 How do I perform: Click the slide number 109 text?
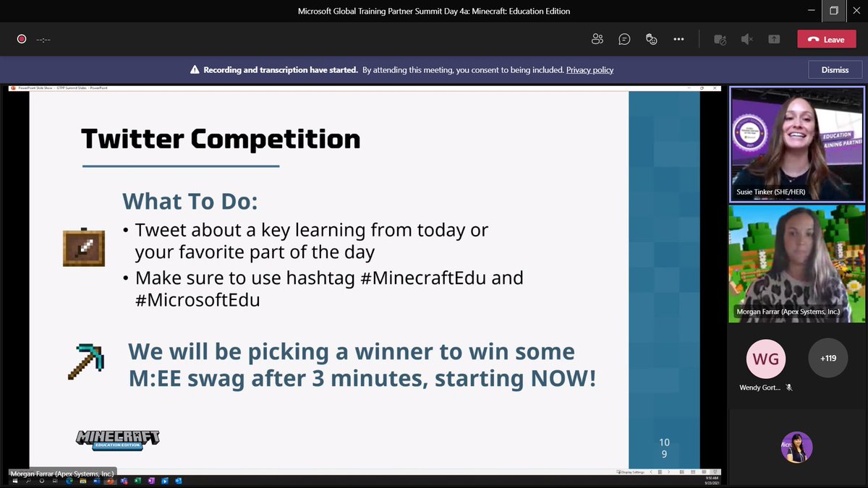point(664,448)
